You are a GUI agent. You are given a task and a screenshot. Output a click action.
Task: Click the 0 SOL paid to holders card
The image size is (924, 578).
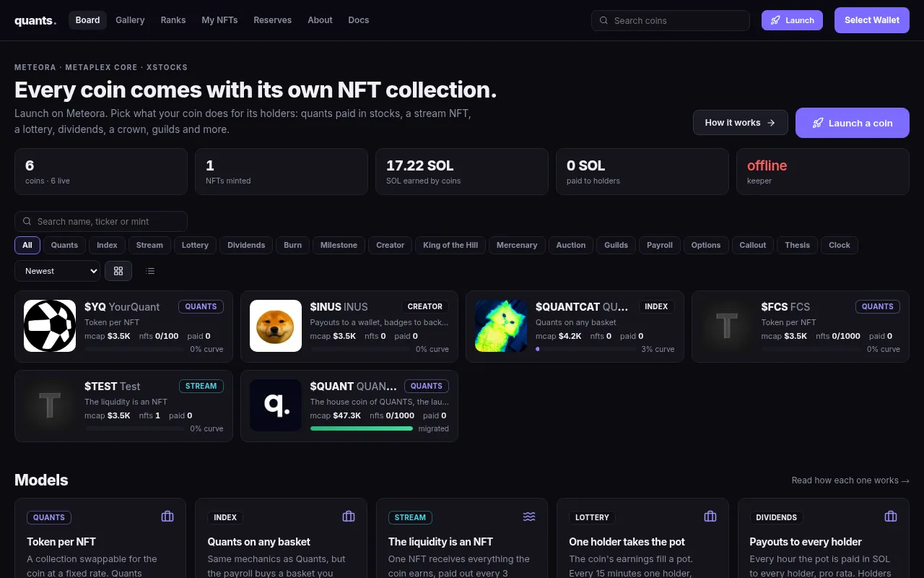[642, 172]
